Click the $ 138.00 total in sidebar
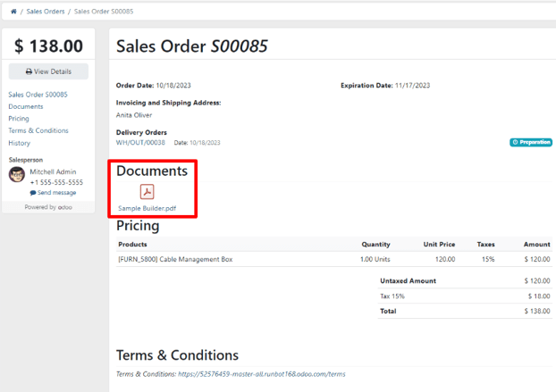 tap(48, 46)
